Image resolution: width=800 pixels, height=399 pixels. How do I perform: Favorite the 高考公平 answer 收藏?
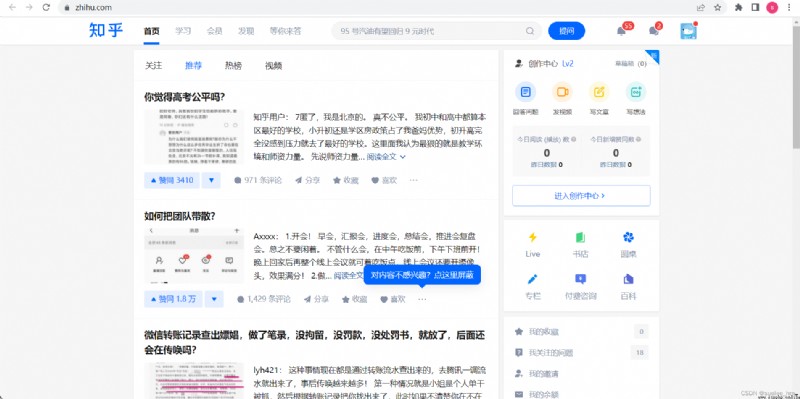click(x=346, y=180)
